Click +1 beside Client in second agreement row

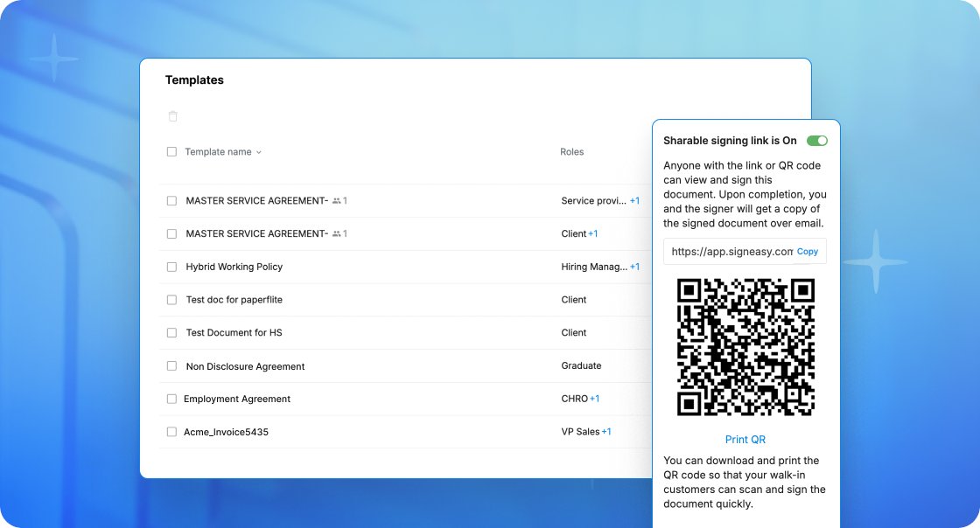click(593, 234)
